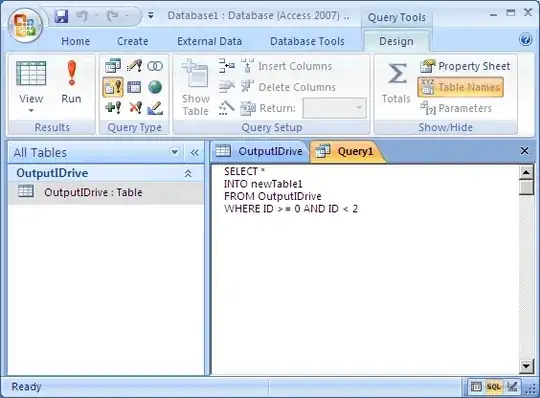Image resolution: width=540 pixels, height=398 pixels.
Task: Click the WHERE ID clause line
Action: [291, 209]
